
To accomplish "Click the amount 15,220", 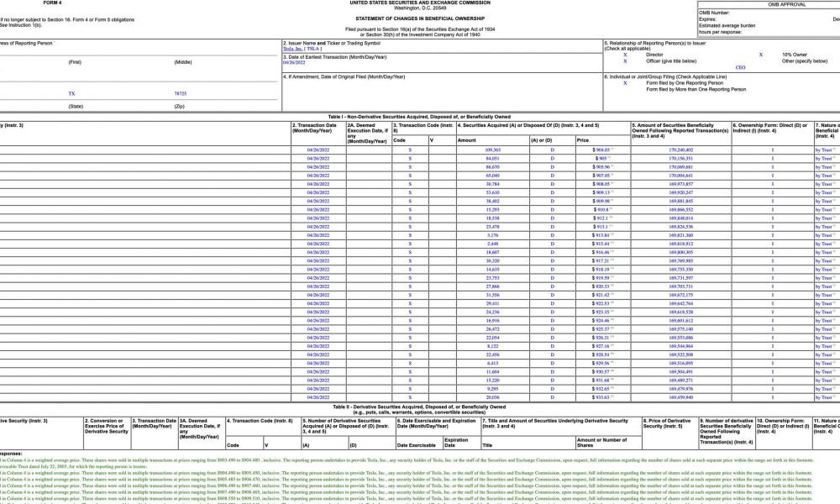I will coord(492,381).
